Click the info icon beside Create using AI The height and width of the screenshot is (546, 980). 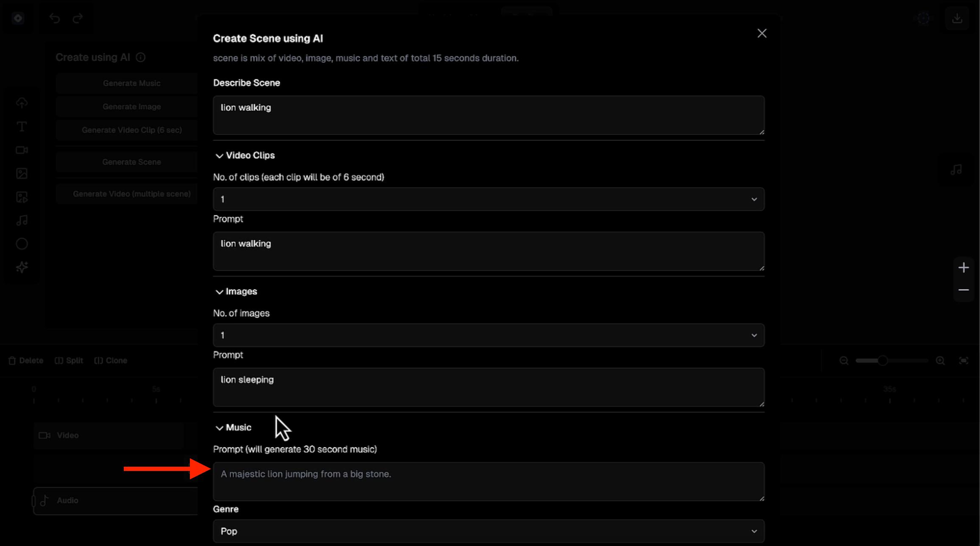[x=141, y=58]
